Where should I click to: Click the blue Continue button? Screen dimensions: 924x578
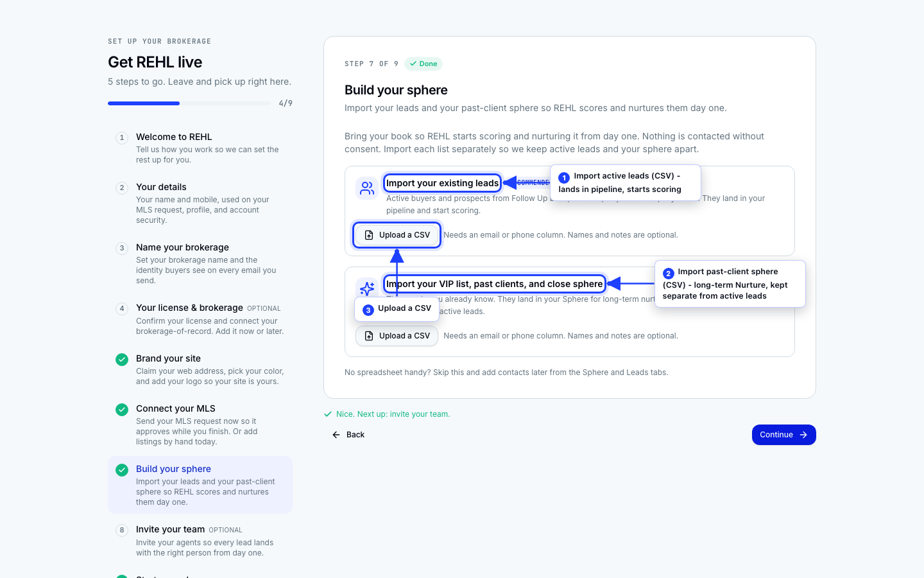pyautogui.click(x=783, y=435)
